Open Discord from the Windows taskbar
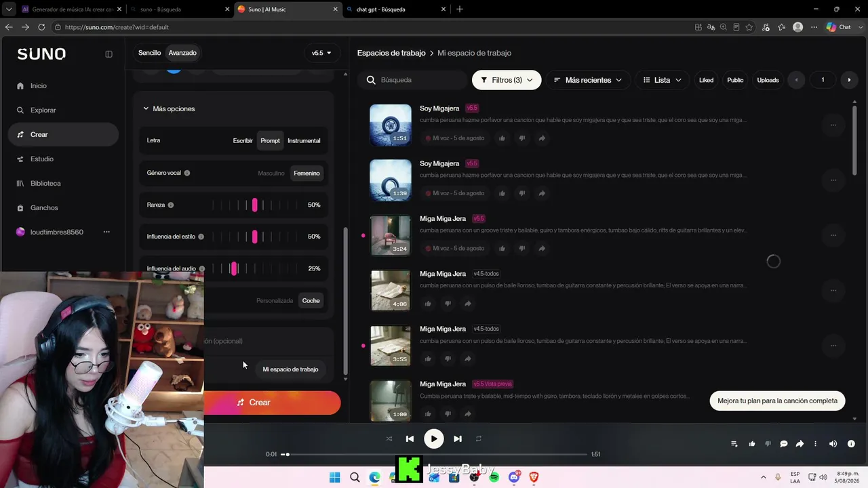Screen dimensions: 868x488 pyautogui.click(x=514, y=477)
